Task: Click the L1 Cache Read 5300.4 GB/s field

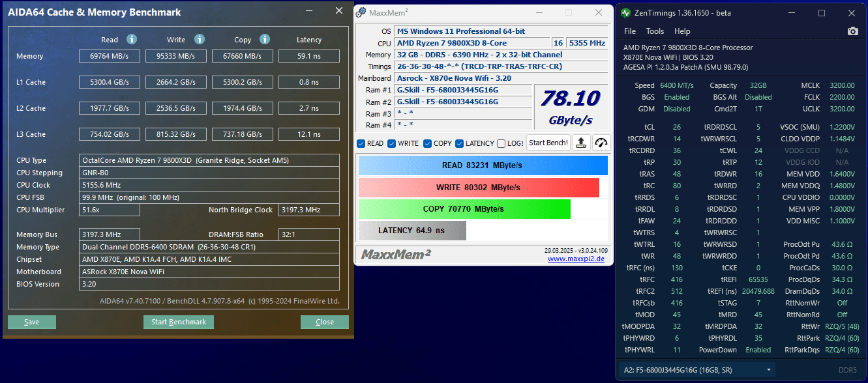Action: pos(110,82)
